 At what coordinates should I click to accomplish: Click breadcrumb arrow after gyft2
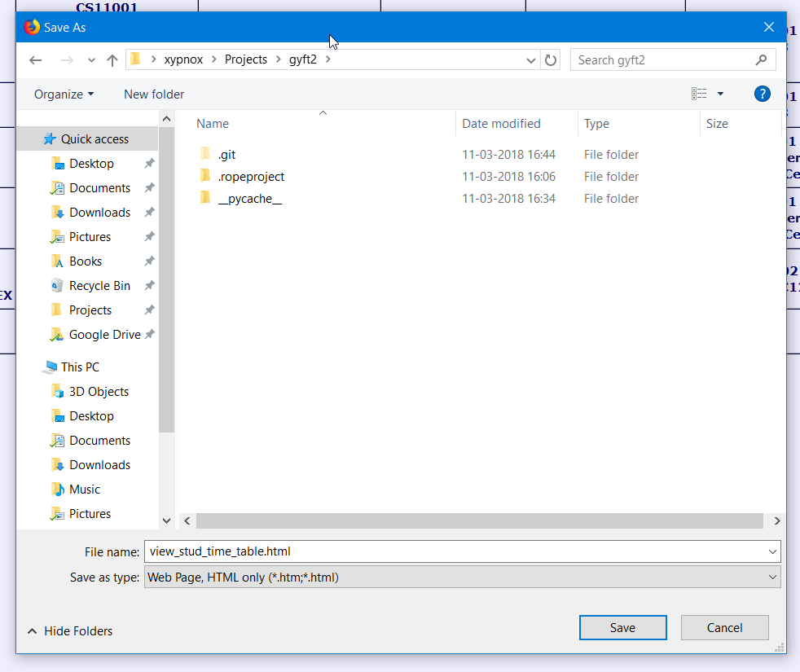pos(328,59)
